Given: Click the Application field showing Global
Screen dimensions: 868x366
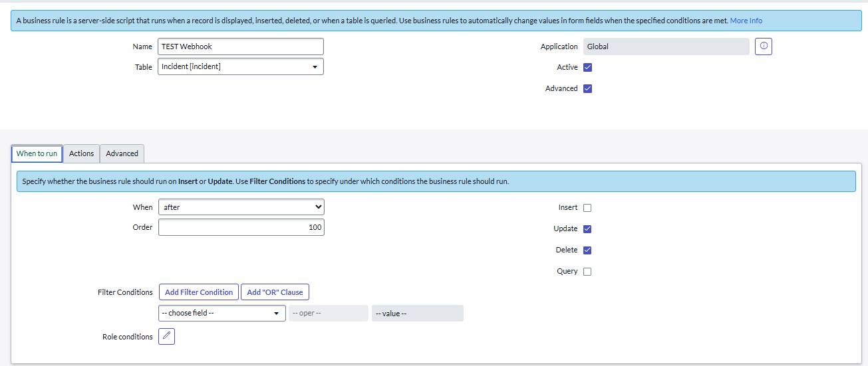Looking at the screenshot, I should point(666,46).
